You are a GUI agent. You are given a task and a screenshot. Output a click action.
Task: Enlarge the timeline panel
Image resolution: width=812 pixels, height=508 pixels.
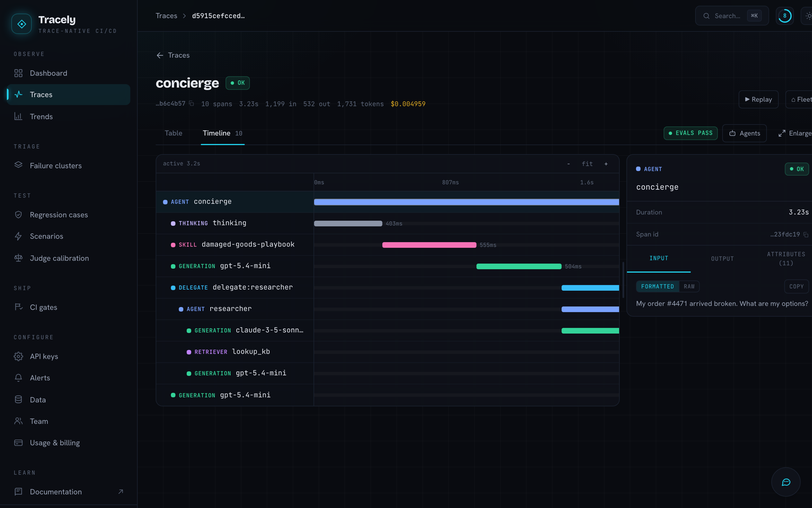coord(794,133)
